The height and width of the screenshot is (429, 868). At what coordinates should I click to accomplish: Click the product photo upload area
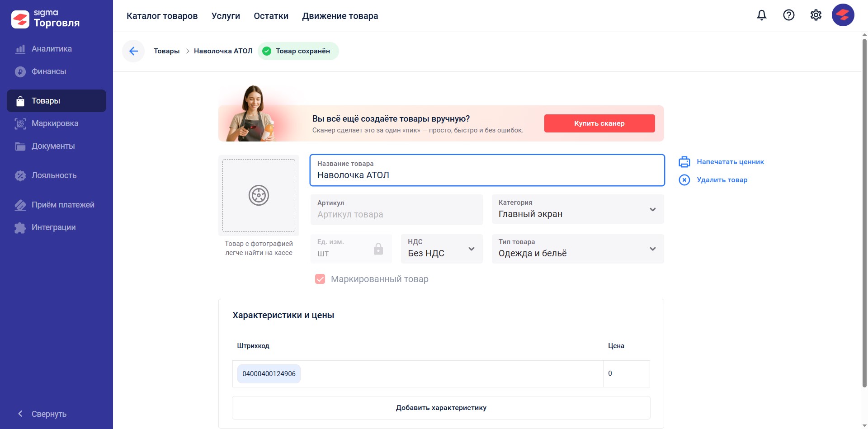coord(259,195)
